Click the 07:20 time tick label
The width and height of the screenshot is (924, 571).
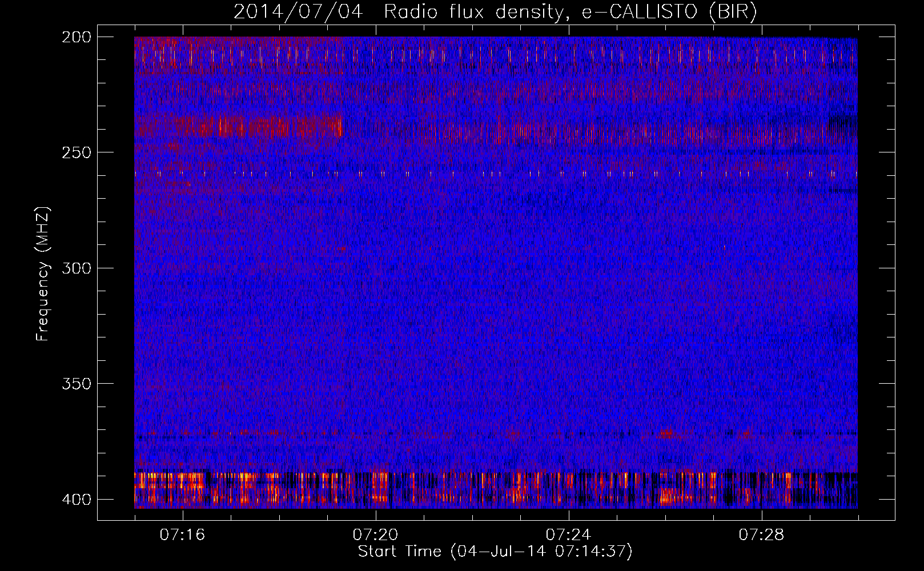coord(376,535)
